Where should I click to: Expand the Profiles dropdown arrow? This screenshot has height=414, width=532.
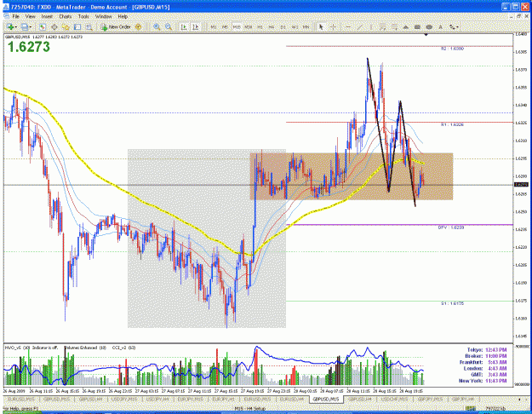tap(31, 26)
